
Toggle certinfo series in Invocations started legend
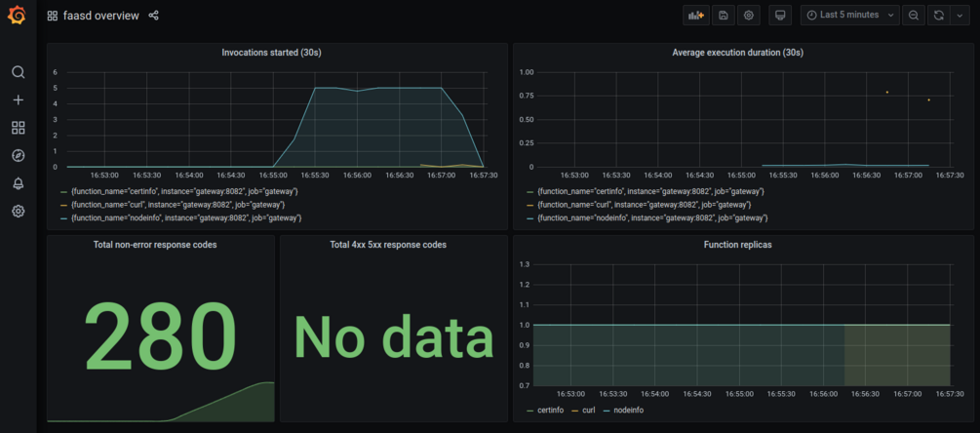(x=184, y=190)
